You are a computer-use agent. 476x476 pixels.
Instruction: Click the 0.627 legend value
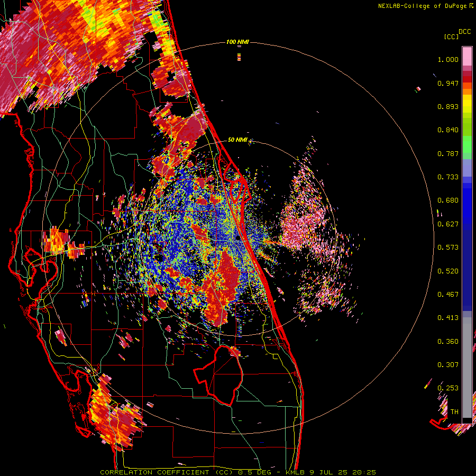point(448,224)
